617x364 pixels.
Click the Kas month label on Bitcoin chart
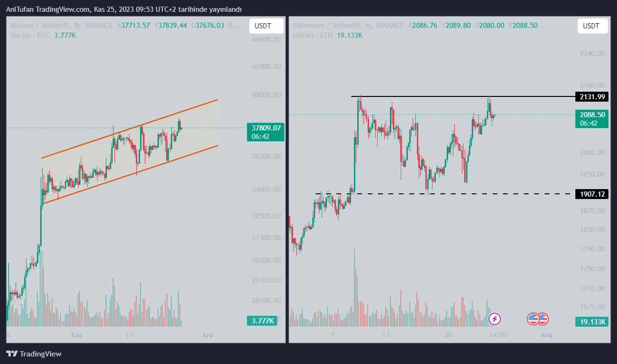pos(77,335)
